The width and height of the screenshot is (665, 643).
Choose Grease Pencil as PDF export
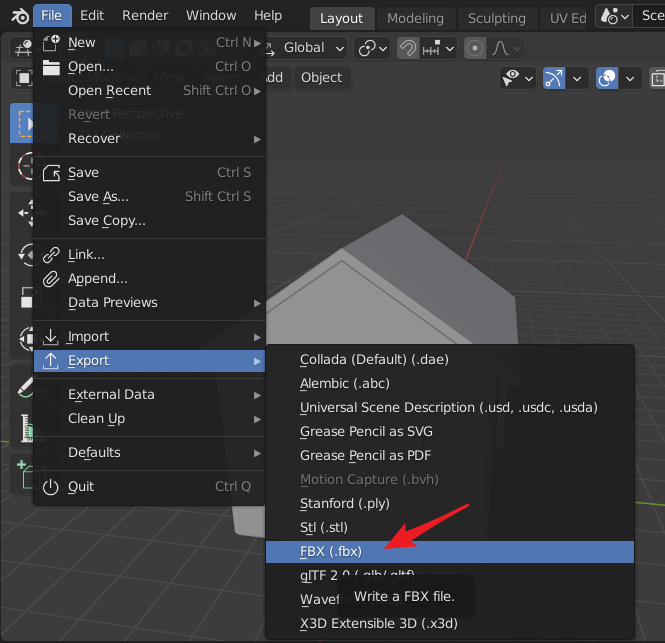coord(450,456)
